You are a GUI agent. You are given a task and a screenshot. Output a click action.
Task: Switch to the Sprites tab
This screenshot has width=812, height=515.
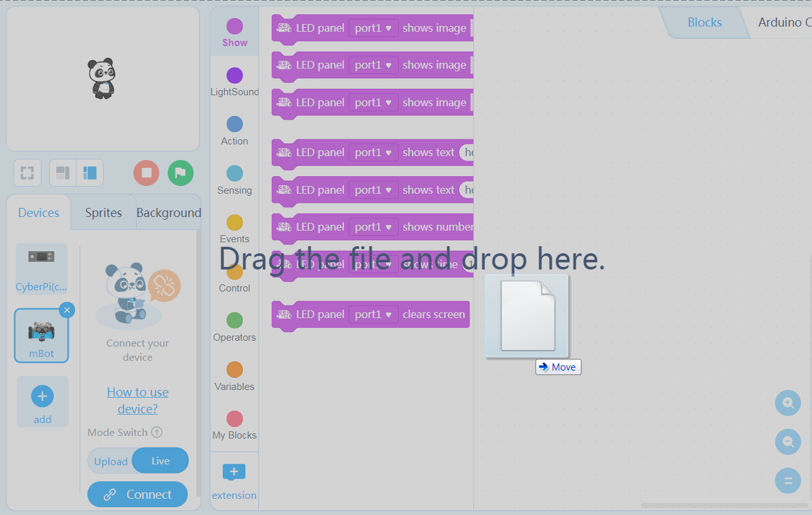(102, 212)
